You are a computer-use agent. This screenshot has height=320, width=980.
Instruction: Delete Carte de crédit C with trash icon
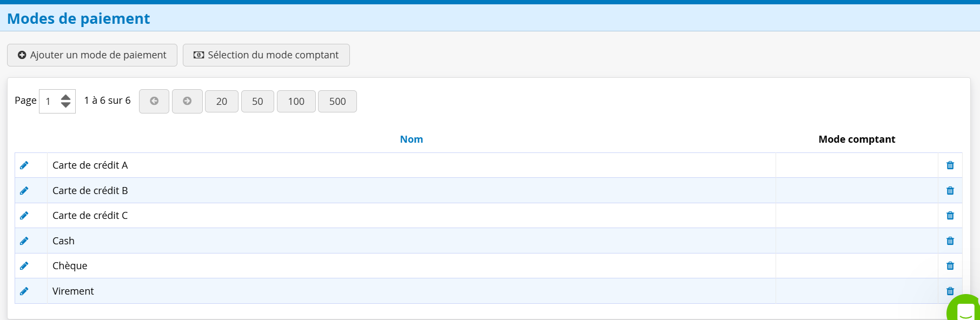click(x=950, y=216)
